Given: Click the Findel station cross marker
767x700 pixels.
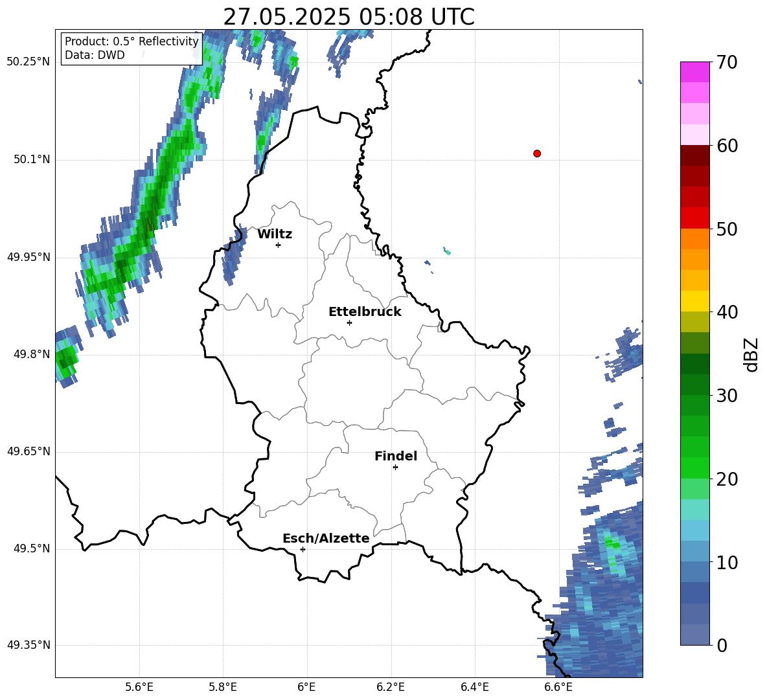Looking at the screenshot, I should [395, 468].
